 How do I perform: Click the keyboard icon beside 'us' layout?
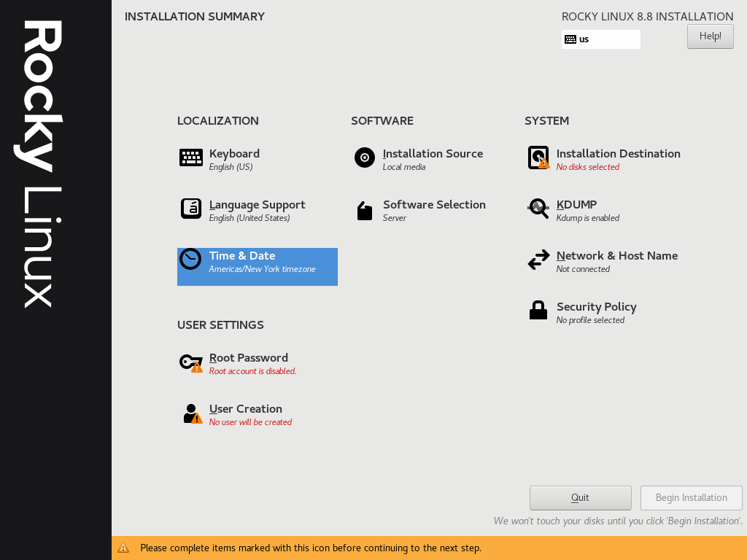pos(570,39)
